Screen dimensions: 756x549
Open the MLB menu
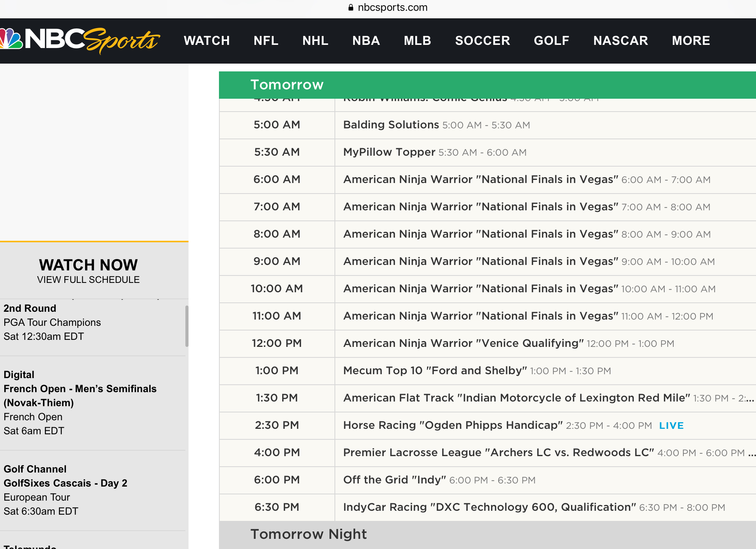click(x=418, y=41)
